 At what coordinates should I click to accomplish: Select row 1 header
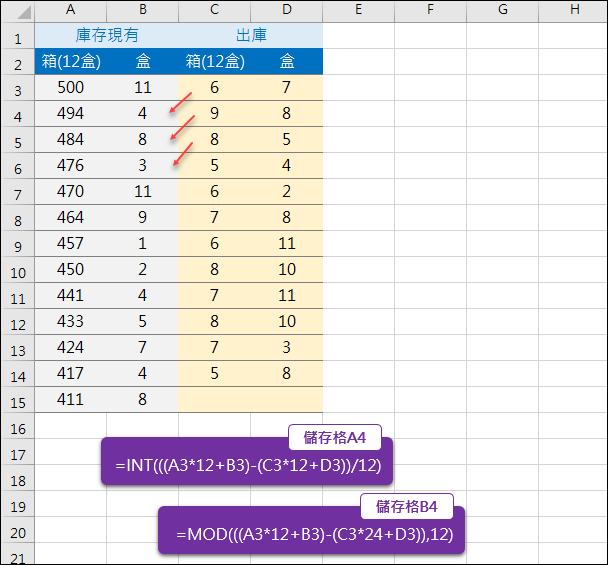(18, 36)
